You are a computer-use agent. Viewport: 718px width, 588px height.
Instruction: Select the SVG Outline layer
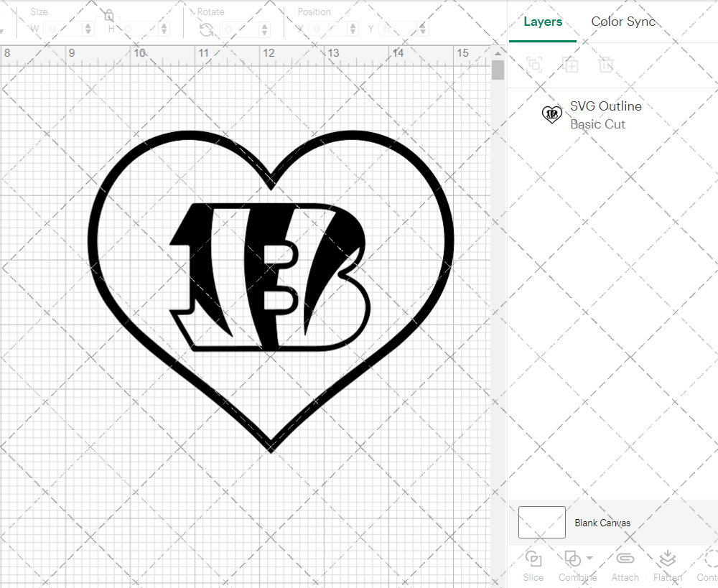tap(605, 115)
